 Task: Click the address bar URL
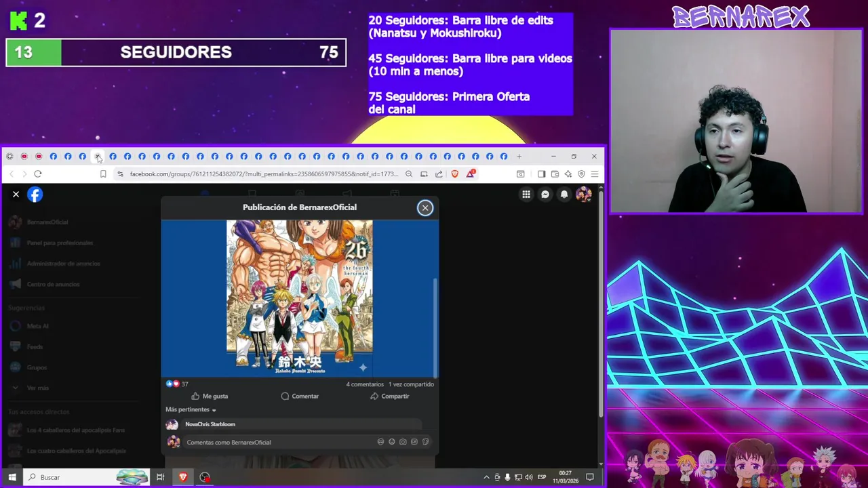(264, 174)
